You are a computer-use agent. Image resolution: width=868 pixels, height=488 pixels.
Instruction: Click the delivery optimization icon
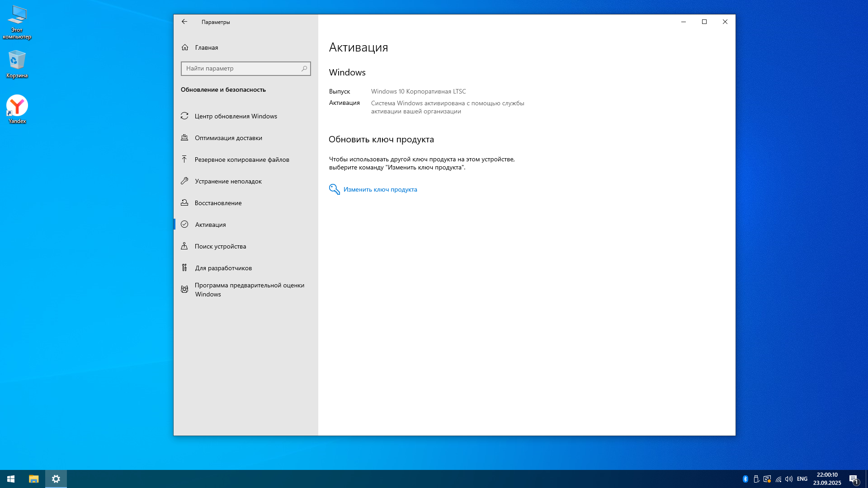coord(184,137)
